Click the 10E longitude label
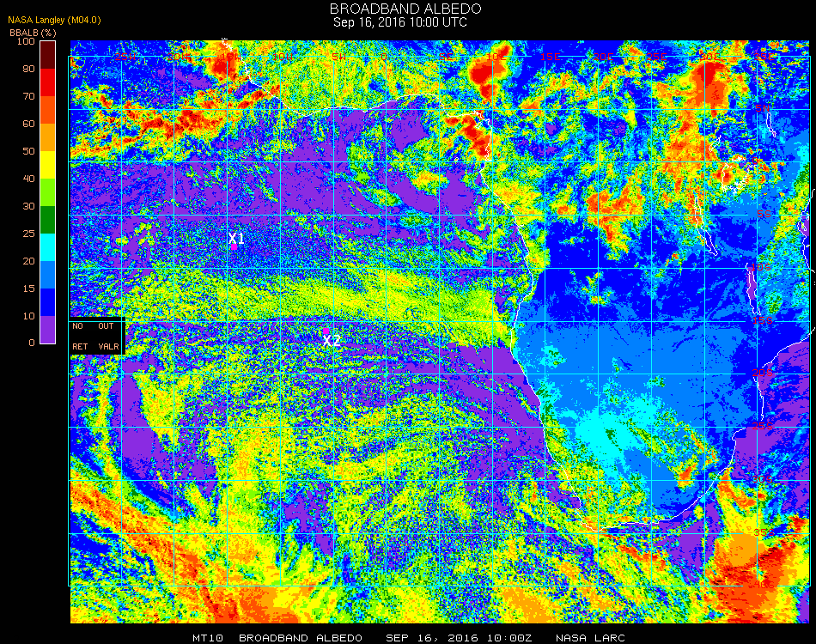 [497, 56]
